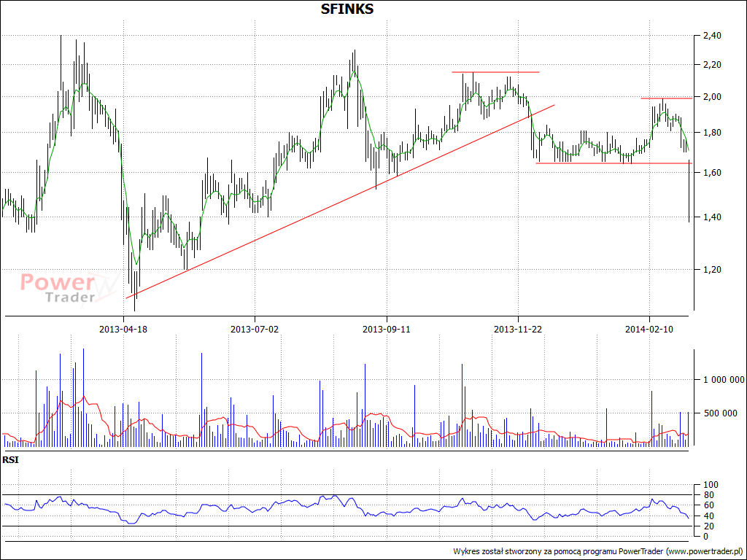The image size is (747, 560).
Task: Click the SFINKS chart title
Action: (347, 9)
